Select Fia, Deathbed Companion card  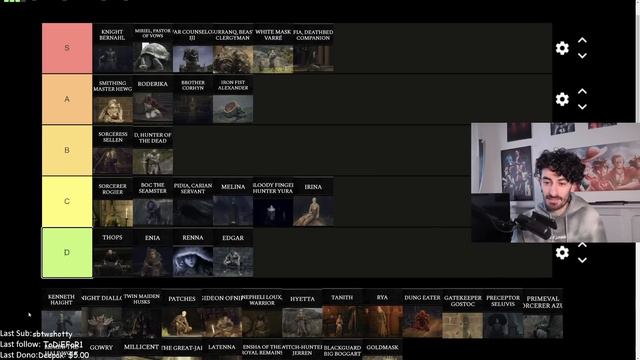(x=313, y=48)
